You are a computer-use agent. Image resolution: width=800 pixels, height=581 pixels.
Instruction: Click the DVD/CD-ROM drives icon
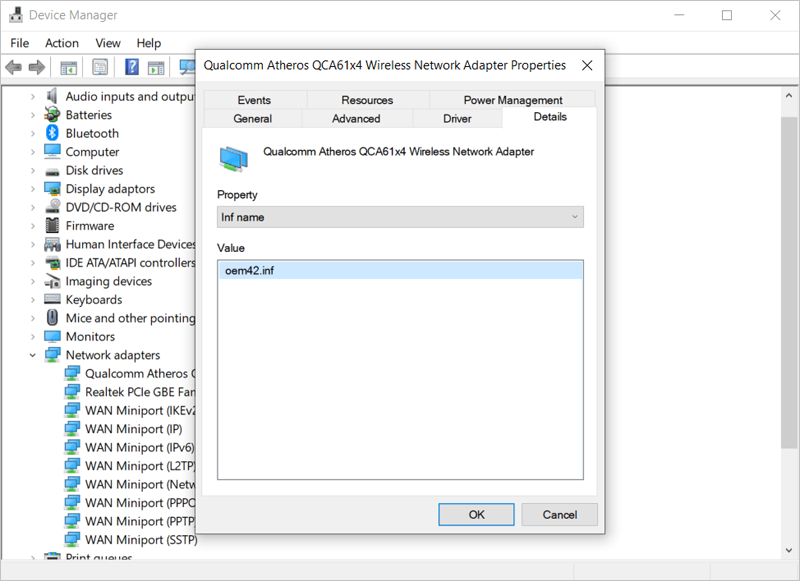(x=51, y=207)
